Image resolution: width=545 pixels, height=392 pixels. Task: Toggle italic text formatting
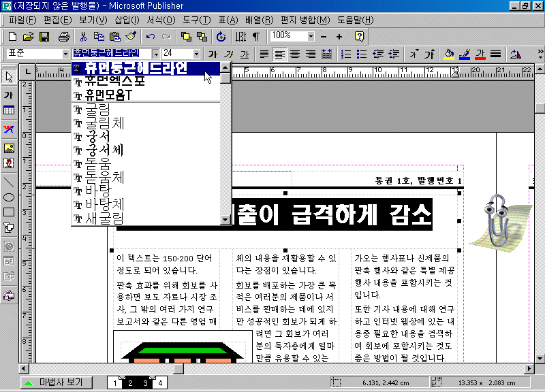click(x=229, y=54)
